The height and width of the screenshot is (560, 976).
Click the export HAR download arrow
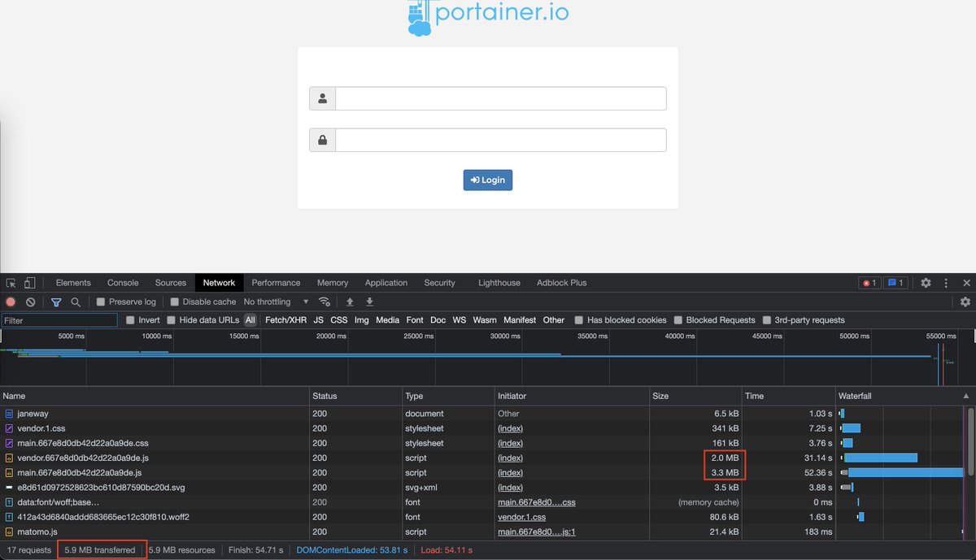369,302
